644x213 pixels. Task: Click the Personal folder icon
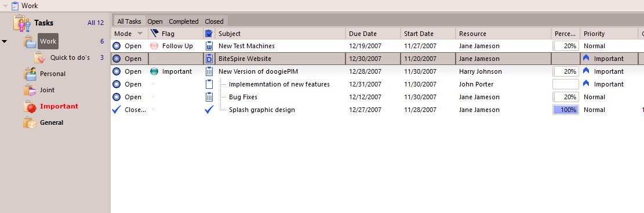tap(30, 74)
